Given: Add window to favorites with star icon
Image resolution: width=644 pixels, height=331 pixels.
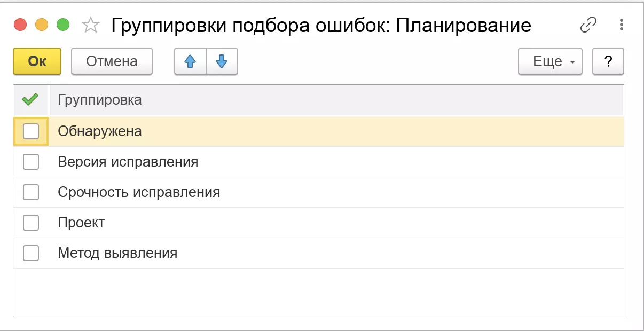Looking at the screenshot, I should click(91, 25).
